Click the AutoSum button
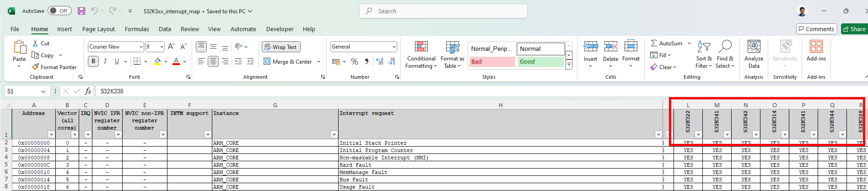Viewport: 868px width, 191px height. (666, 44)
